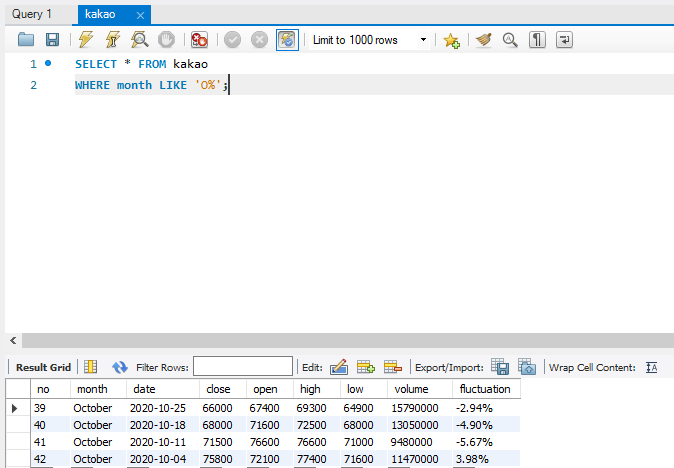674x468 pixels.
Task: Click the horizontal editor scrollbar track
Action: pyautogui.click(x=348, y=340)
